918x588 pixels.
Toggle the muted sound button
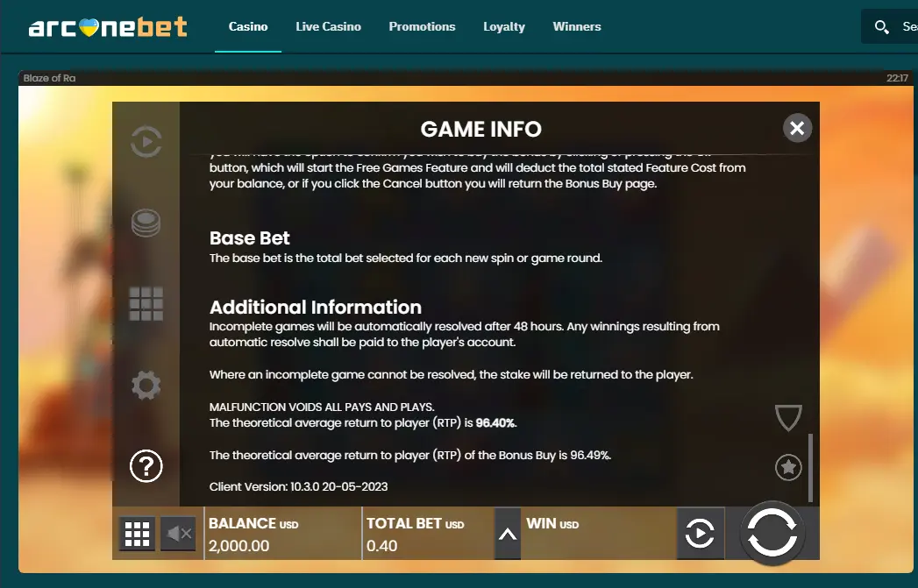pos(178,534)
